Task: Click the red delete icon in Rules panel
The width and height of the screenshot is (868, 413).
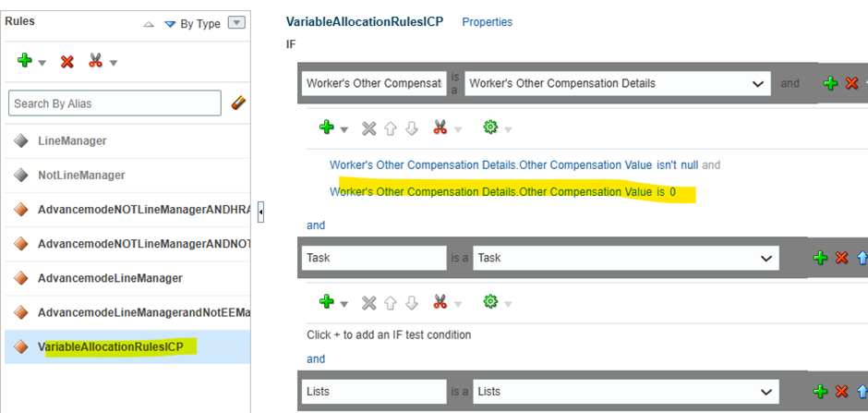Action: coord(67,62)
